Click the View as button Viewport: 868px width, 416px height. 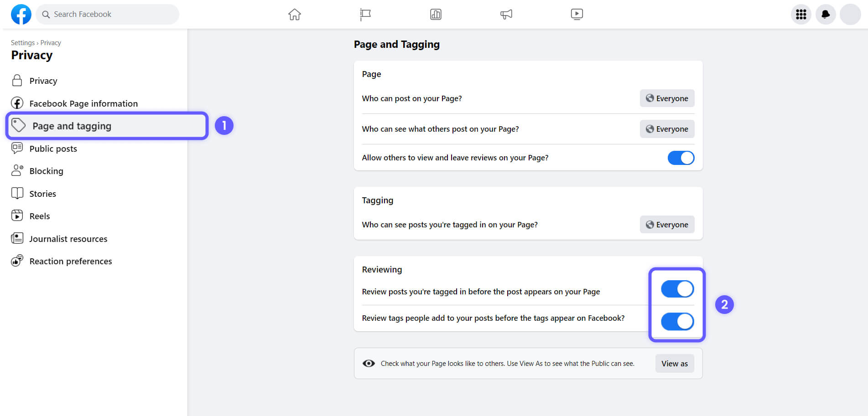[x=674, y=364]
